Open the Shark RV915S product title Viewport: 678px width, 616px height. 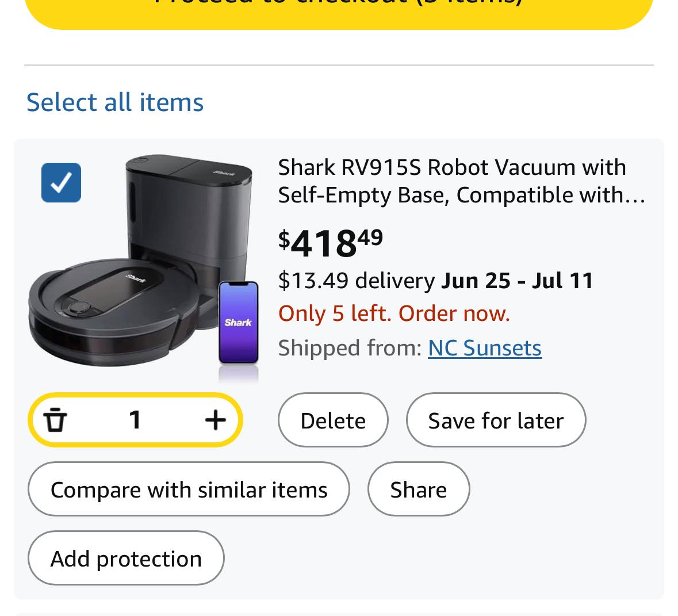pos(462,181)
